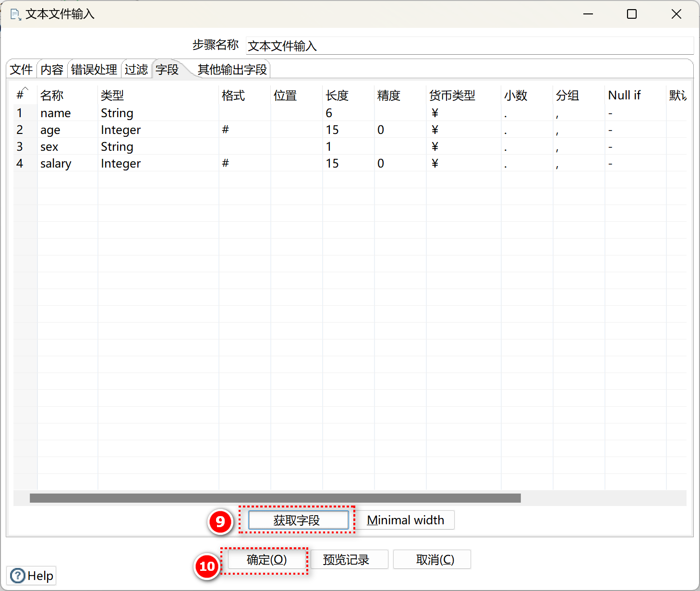The width and height of the screenshot is (700, 591).
Task: Click length value 1 in sex row
Action: [x=349, y=146]
